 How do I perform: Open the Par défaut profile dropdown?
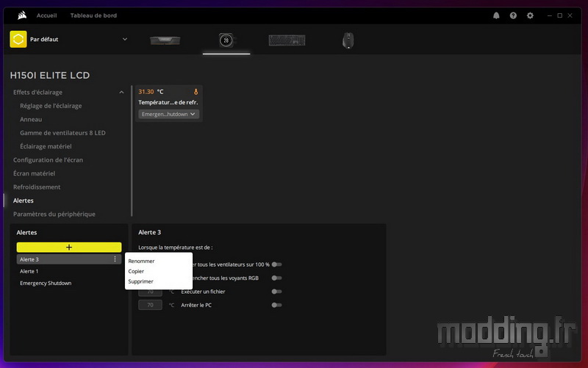(125, 39)
